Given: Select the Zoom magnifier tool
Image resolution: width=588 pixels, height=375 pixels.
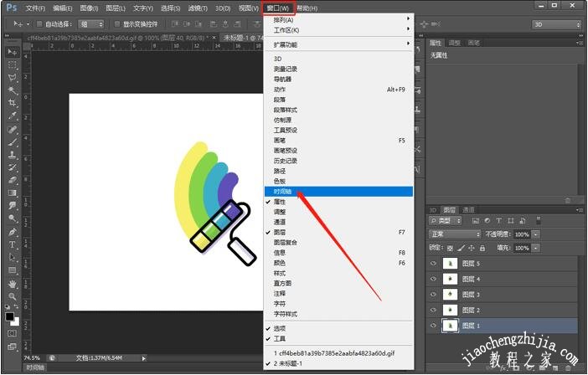Looking at the screenshot, I should [13, 296].
